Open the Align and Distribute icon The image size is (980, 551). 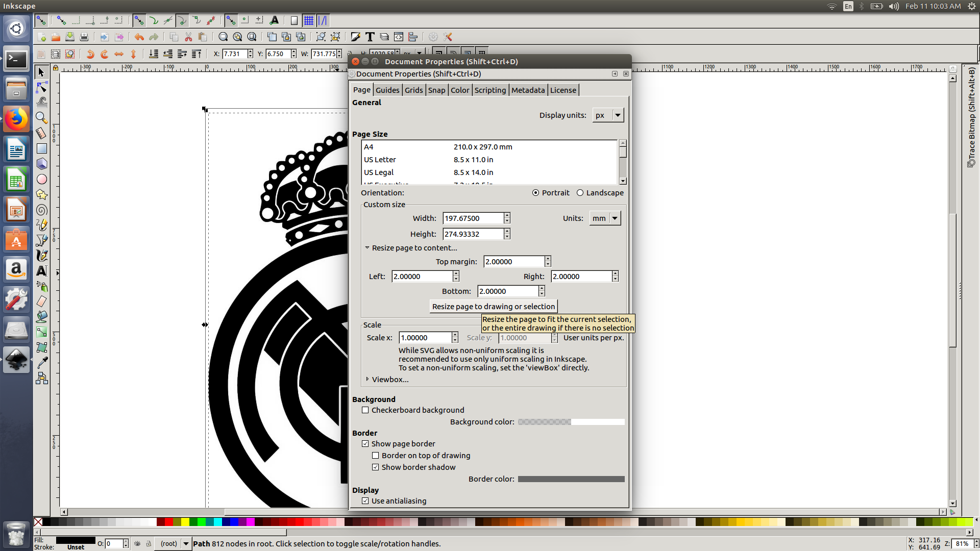(413, 37)
